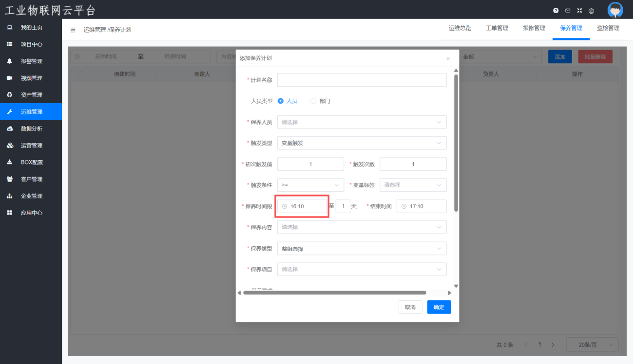Open the user avatar in header
Viewport: 633px width, 364px height.
click(x=615, y=10)
